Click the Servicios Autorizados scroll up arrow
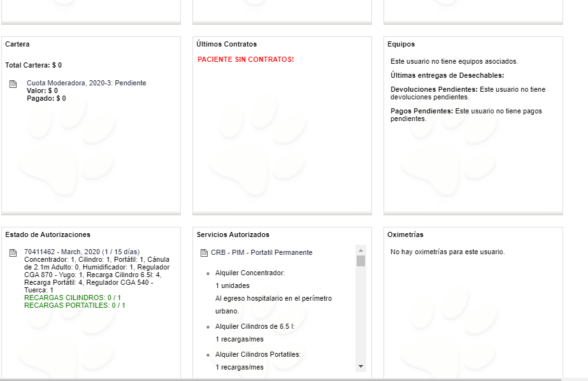The width and height of the screenshot is (588, 381). (x=361, y=250)
